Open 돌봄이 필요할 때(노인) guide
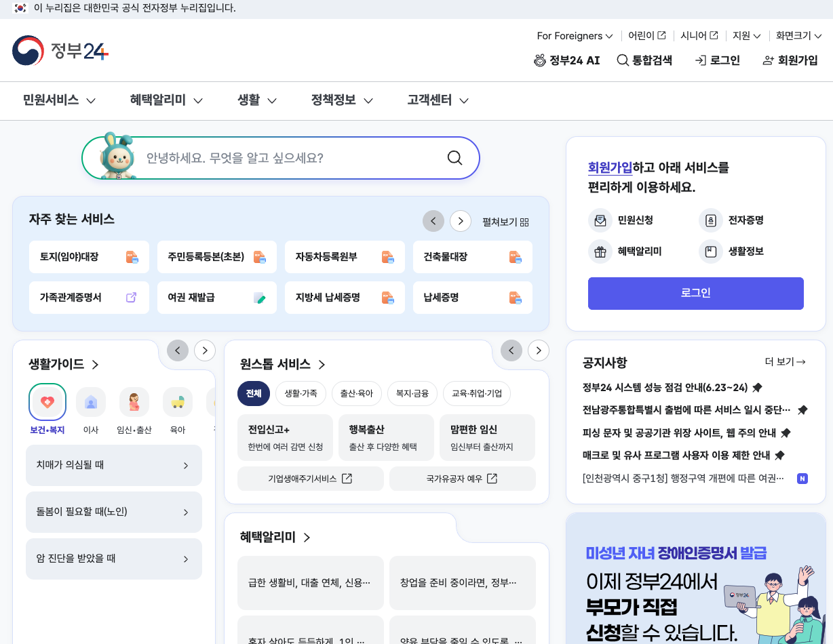 [114, 512]
